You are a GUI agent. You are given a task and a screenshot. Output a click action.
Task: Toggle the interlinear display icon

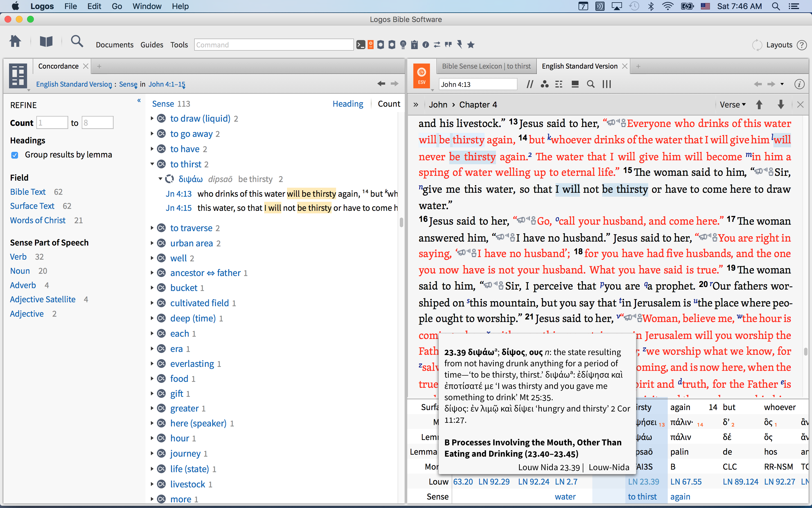pyautogui.click(x=559, y=84)
